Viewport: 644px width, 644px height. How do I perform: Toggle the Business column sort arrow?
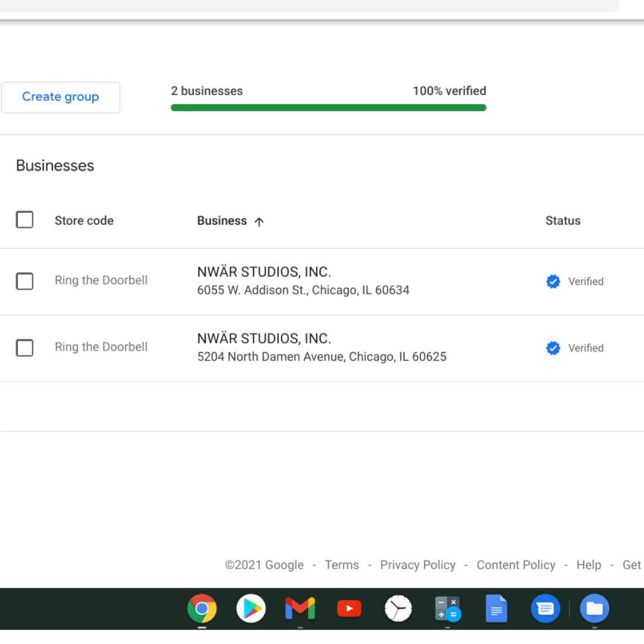pyautogui.click(x=259, y=221)
